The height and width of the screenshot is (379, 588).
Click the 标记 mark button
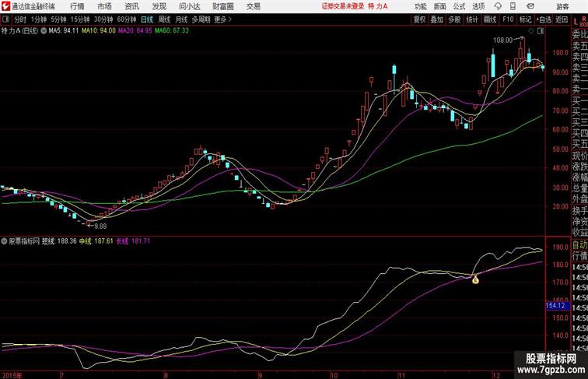[525, 19]
